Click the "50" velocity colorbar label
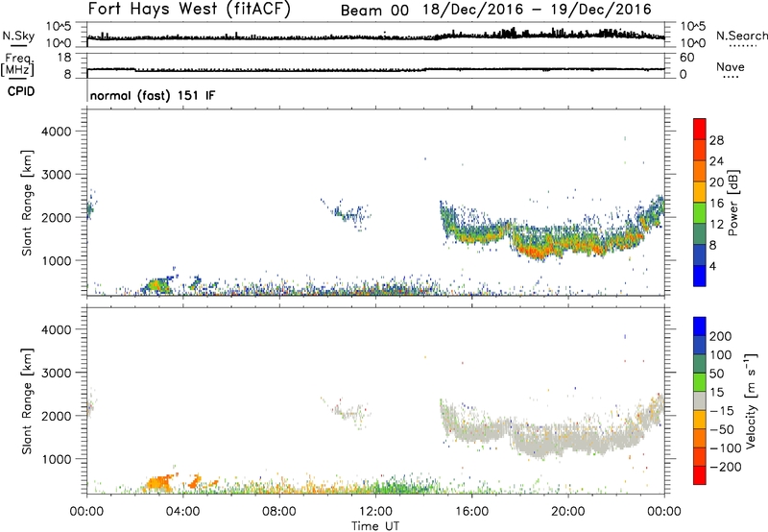The image size is (768, 532). click(716, 374)
